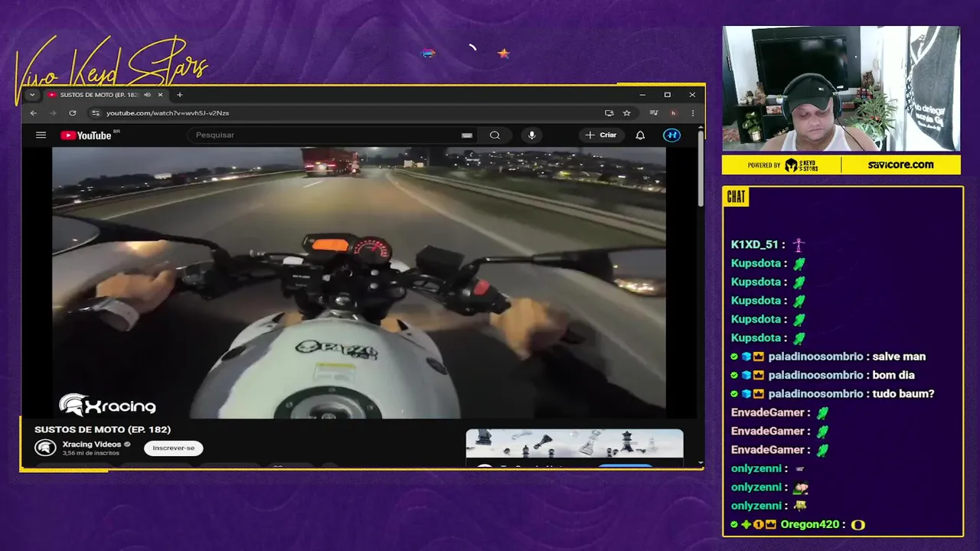This screenshot has height=551, width=980.
Task: Click the magnifier search button on YouTube
Action: click(495, 135)
